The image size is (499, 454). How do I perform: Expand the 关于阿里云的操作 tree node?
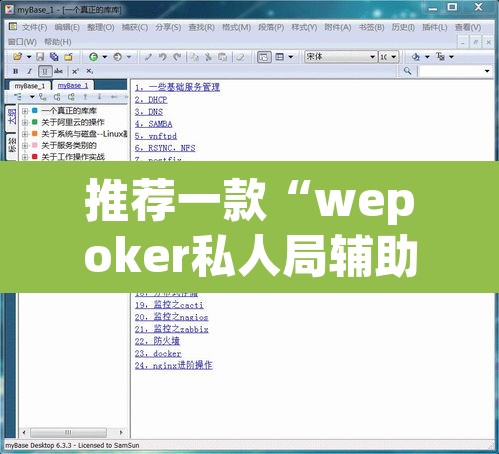(x=25, y=123)
